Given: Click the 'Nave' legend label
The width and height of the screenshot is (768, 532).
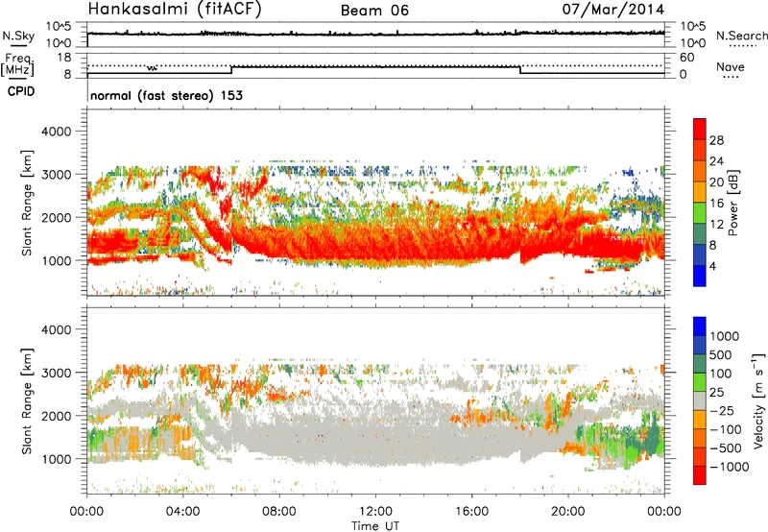Looking at the screenshot, I should tap(731, 66).
